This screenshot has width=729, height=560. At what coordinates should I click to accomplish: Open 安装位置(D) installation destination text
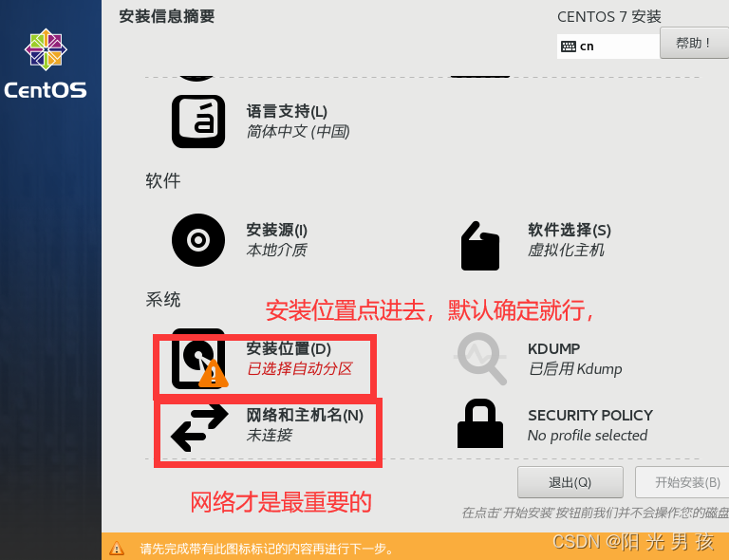pyautogui.click(x=289, y=348)
